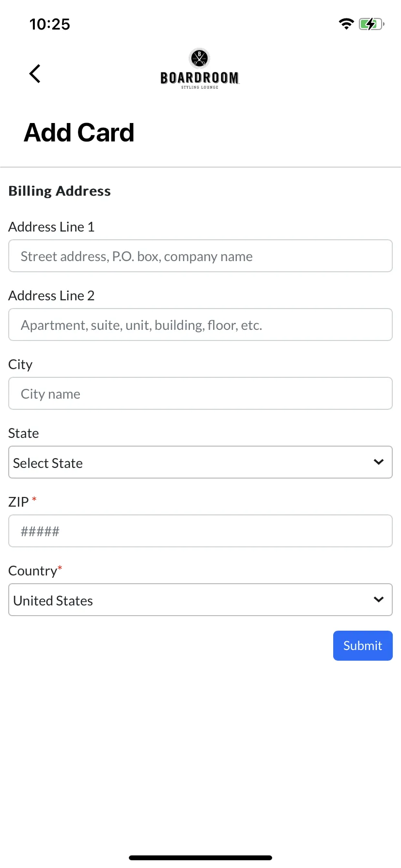
Task: Tap the iOS home indicator bar
Action: coord(200,858)
